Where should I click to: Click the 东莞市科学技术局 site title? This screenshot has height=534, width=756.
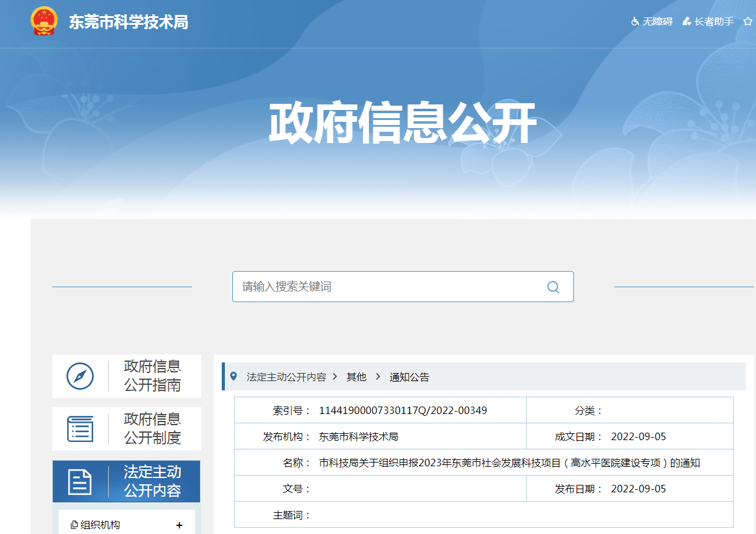click(x=129, y=22)
